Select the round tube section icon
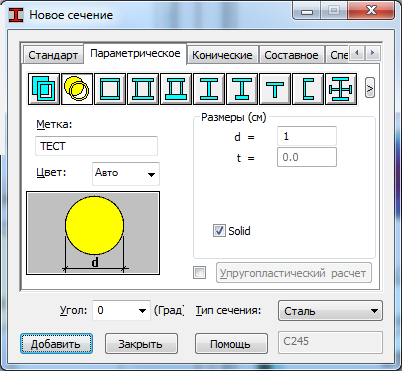The height and width of the screenshot is (371, 402). 77,89
